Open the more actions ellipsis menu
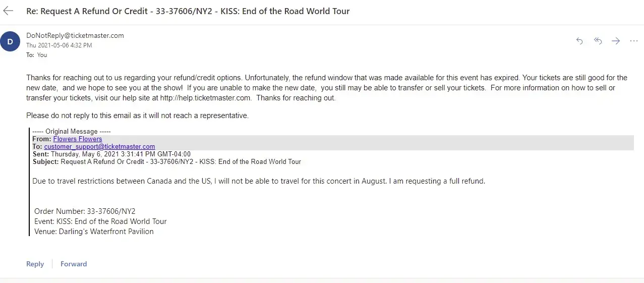644x283 pixels. (634, 41)
